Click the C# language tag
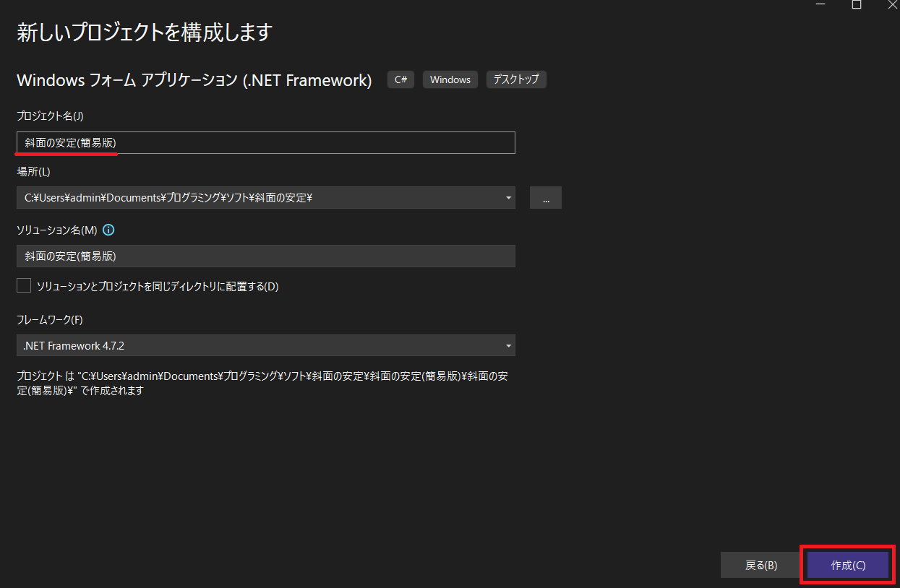The width and height of the screenshot is (900, 588). (x=400, y=79)
